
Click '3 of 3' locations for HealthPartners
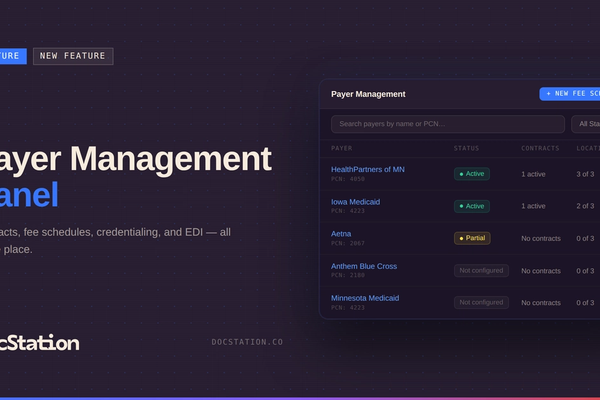point(585,174)
